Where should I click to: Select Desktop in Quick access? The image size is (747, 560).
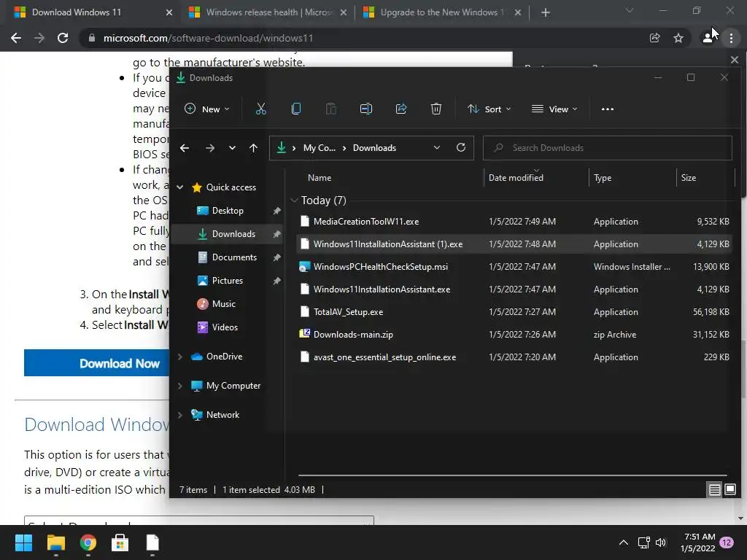pos(228,211)
